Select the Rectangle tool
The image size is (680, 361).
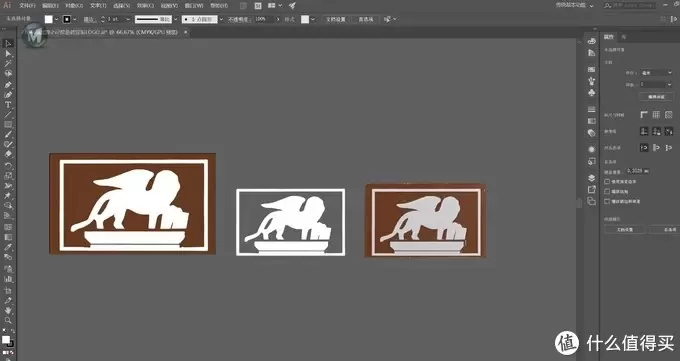click(8, 125)
